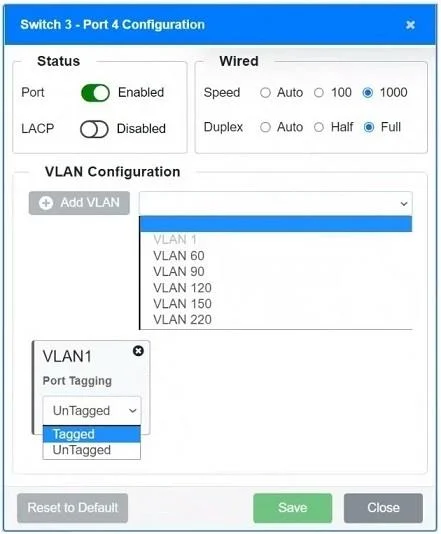Open the Port Tagging UnTagged dropdown
Viewport: 441px width, 534px height.
pos(92,410)
